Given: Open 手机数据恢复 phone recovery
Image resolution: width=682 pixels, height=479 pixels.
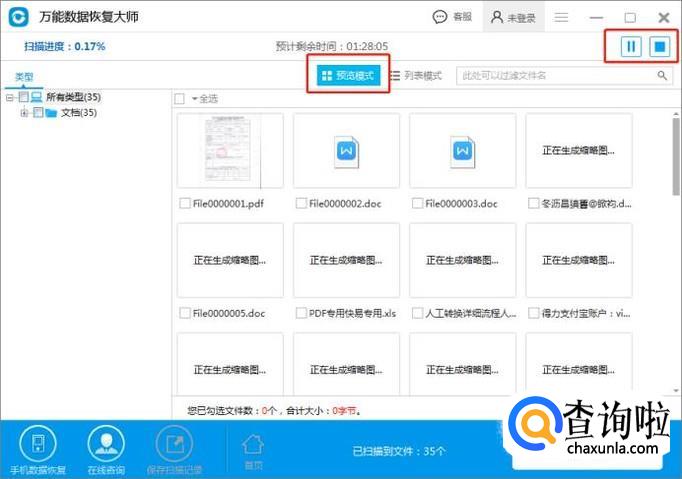Looking at the screenshot, I should click(x=38, y=451).
